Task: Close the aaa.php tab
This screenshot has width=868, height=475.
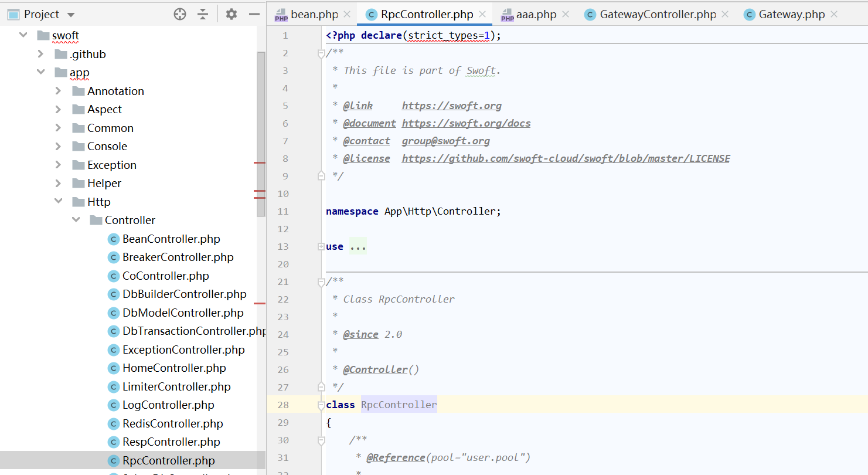Action: 565,15
